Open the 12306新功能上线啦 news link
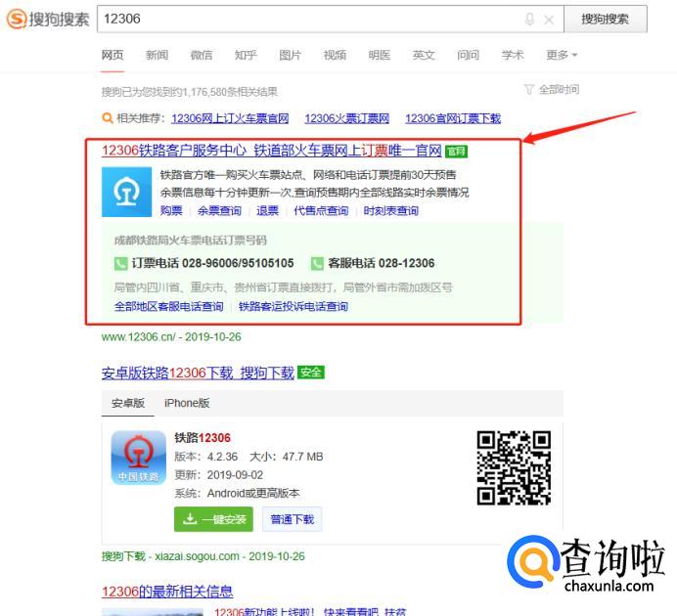 pyautogui.click(x=310, y=611)
